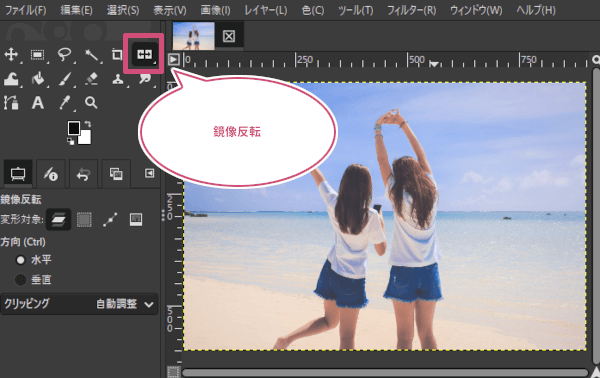
Task: Select the Move tool
Action: tap(11, 54)
